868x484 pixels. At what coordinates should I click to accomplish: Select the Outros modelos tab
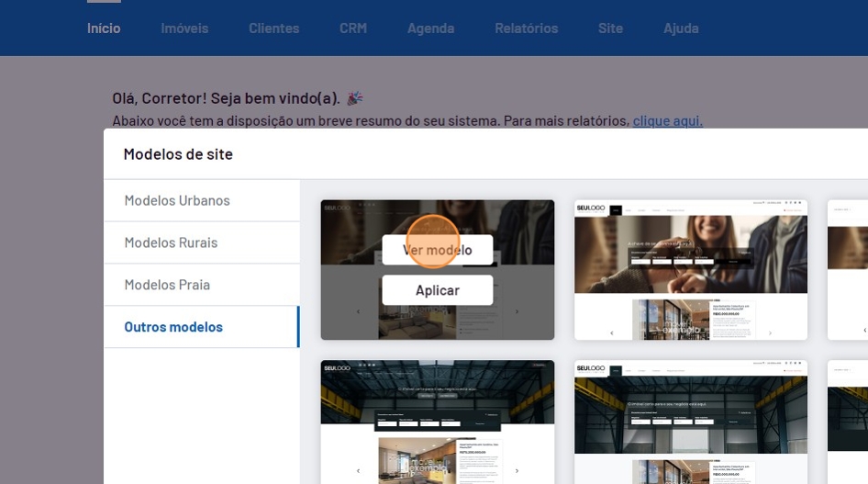pyautogui.click(x=173, y=327)
